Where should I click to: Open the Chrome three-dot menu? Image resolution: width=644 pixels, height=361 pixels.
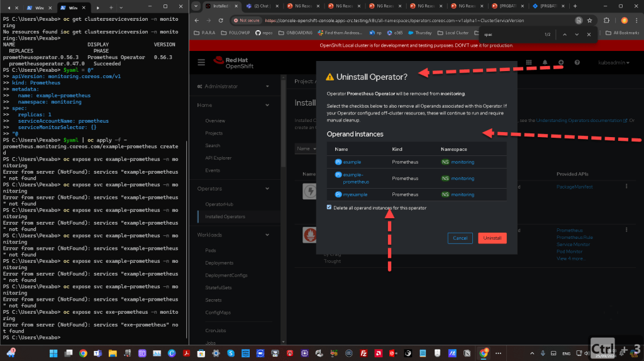(x=636, y=21)
